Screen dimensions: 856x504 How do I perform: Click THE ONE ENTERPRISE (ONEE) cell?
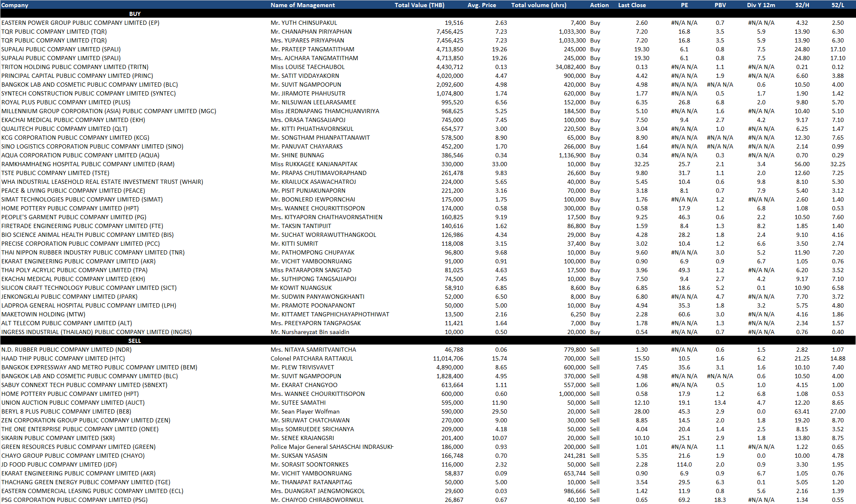[80, 429]
